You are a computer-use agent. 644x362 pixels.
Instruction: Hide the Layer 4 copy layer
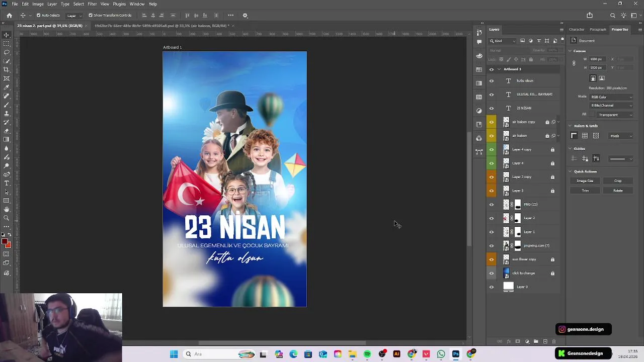(x=492, y=149)
